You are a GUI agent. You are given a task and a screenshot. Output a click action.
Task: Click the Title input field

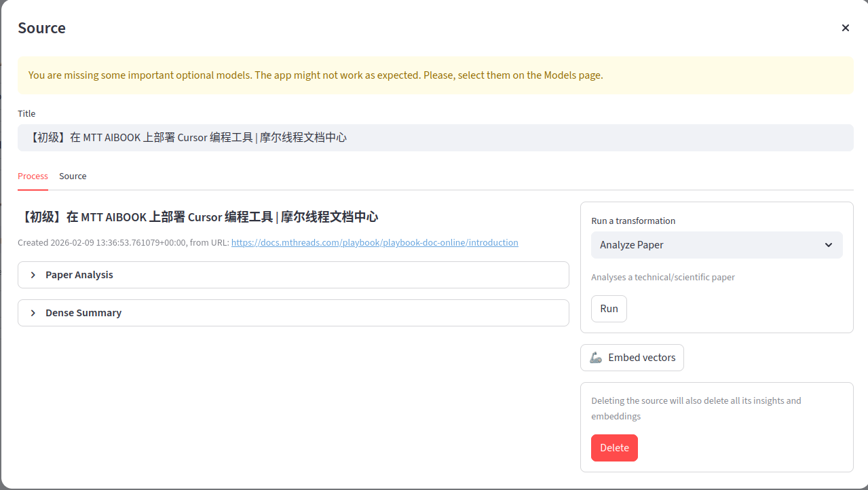pyautogui.click(x=435, y=138)
